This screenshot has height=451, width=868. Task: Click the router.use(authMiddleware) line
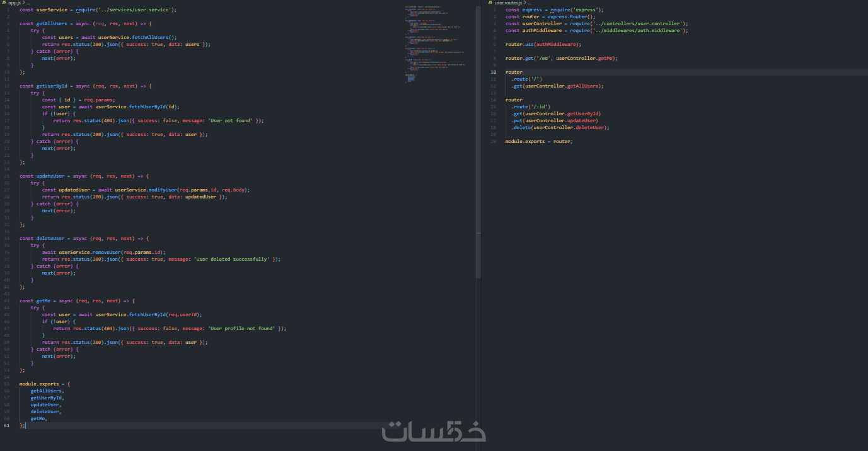543,45
